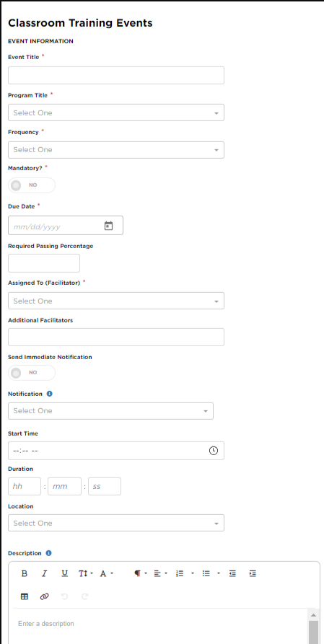The image size is (324, 644).
Task: Open the text alignment menu
Action: pyautogui.click(x=160, y=574)
